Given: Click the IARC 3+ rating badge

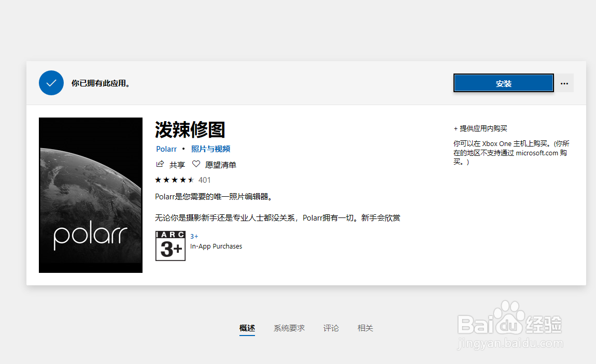Looking at the screenshot, I should coord(171,245).
